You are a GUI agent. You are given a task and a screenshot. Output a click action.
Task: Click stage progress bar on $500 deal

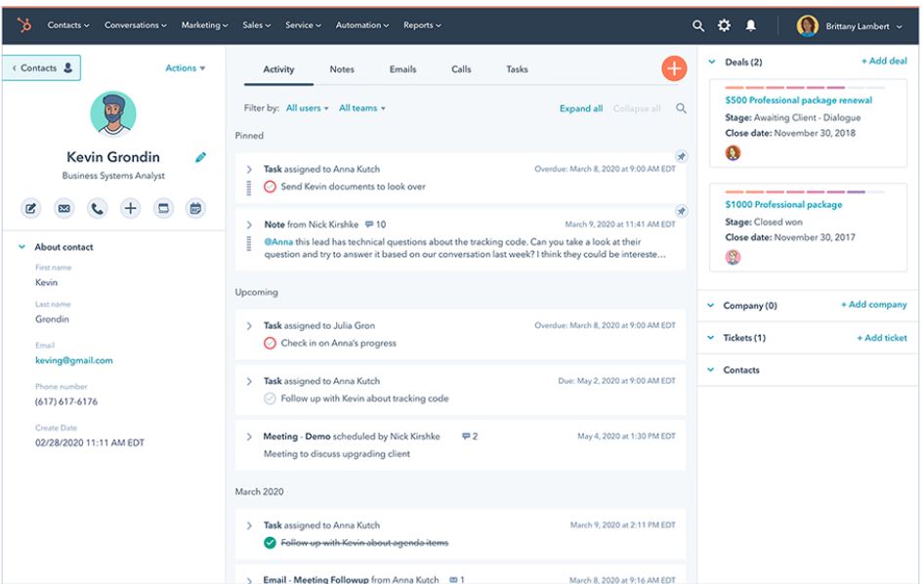coord(805,87)
